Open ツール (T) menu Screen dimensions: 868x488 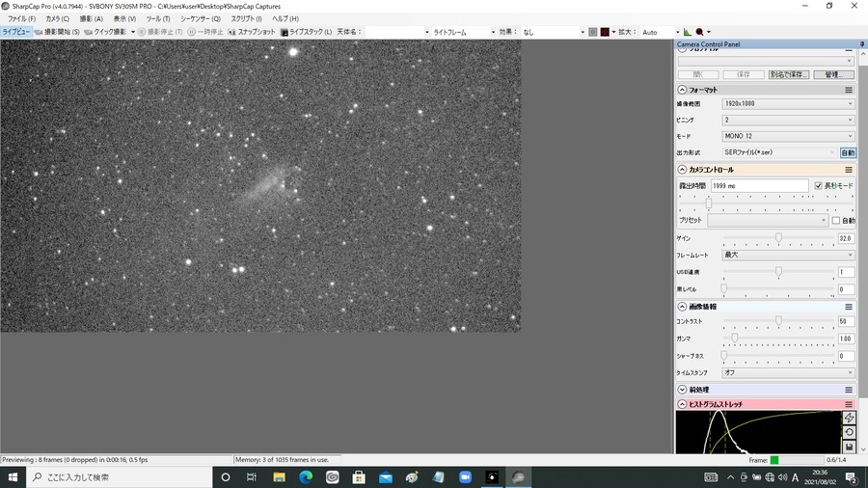tap(158, 19)
